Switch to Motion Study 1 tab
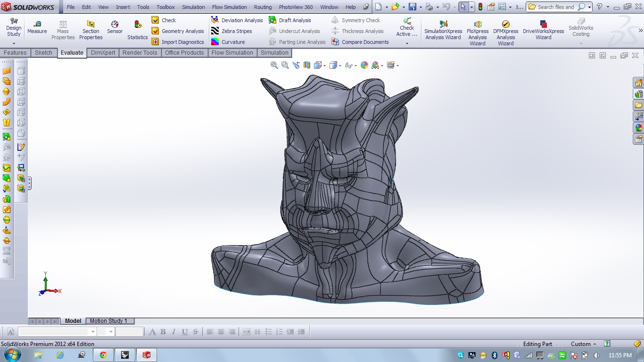Image resolution: width=644 pixels, height=362 pixels. 108,321
